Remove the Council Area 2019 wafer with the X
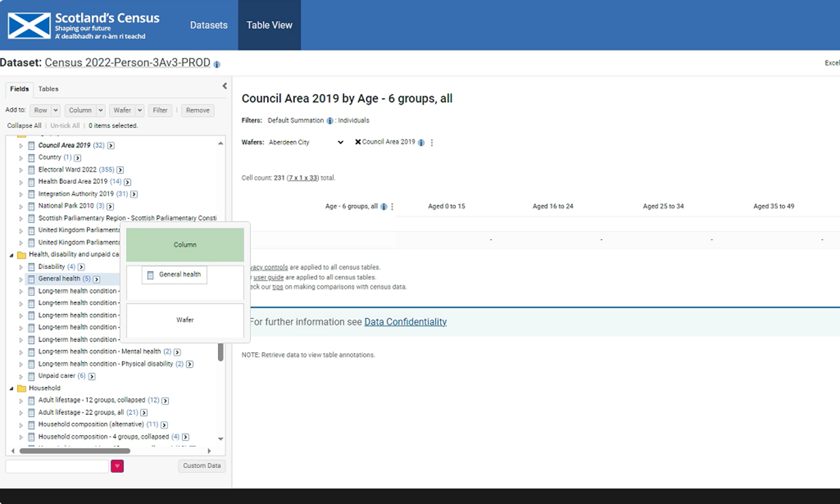Viewport: 840px width, 504px height. (358, 142)
